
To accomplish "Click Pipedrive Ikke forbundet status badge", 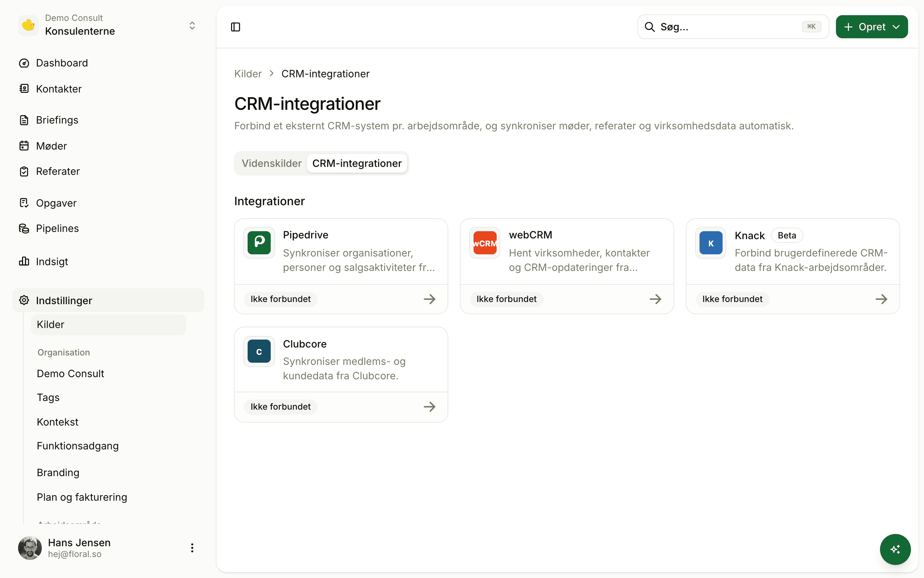I will (281, 299).
